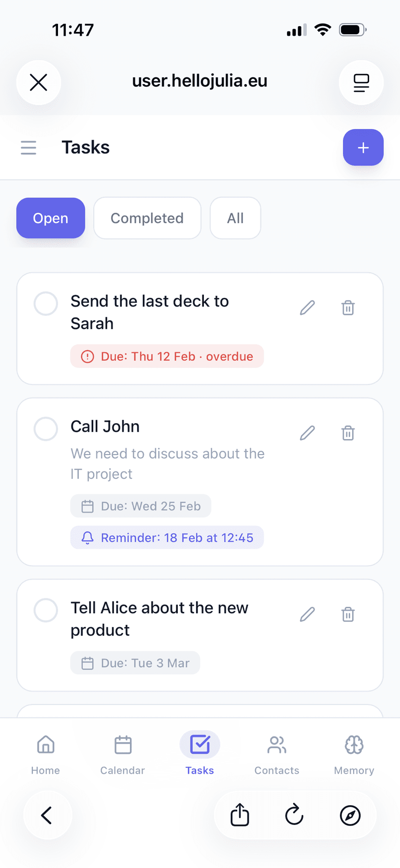Show All tasks
This screenshot has height=868, width=400.
point(235,218)
